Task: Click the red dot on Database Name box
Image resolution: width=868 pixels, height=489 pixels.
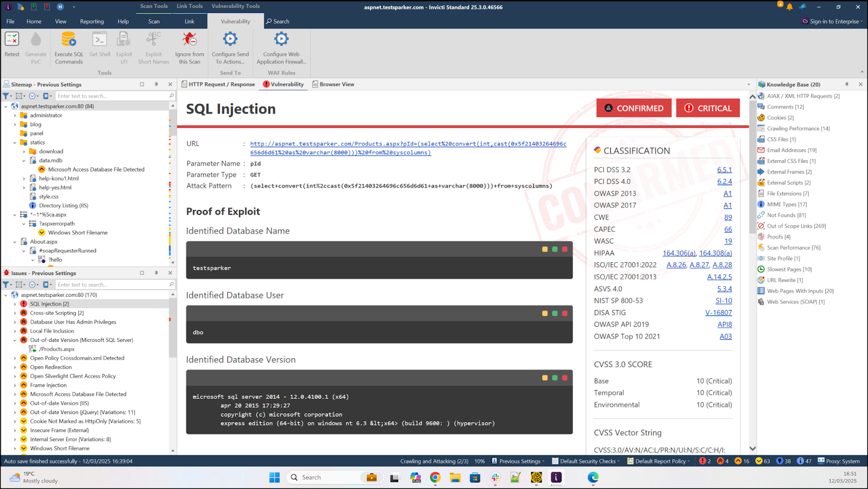Action: pos(565,249)
